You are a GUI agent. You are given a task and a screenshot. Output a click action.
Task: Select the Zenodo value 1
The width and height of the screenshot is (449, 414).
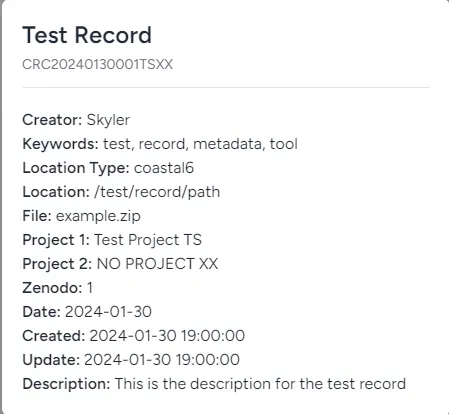(89, 288)
